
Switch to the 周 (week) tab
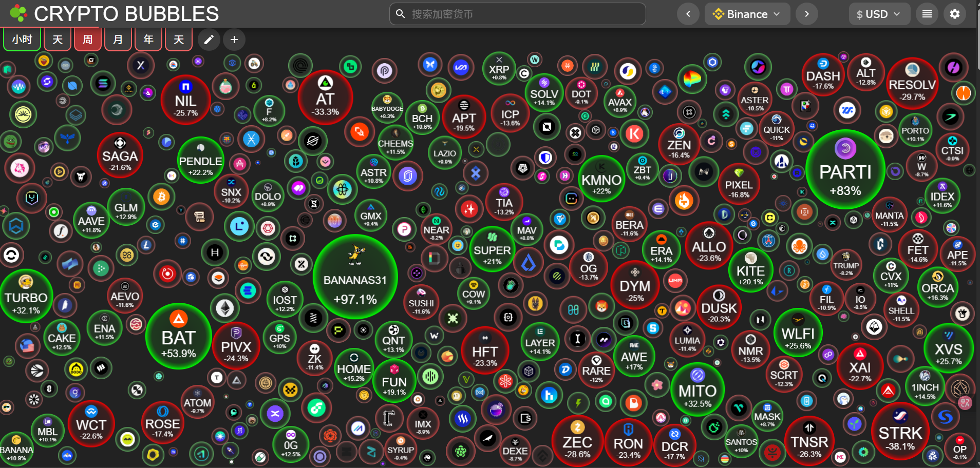88,40
